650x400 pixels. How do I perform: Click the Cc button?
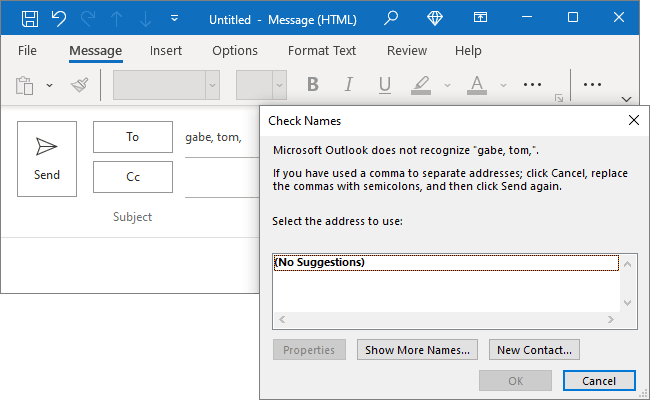tap(133, 177)
